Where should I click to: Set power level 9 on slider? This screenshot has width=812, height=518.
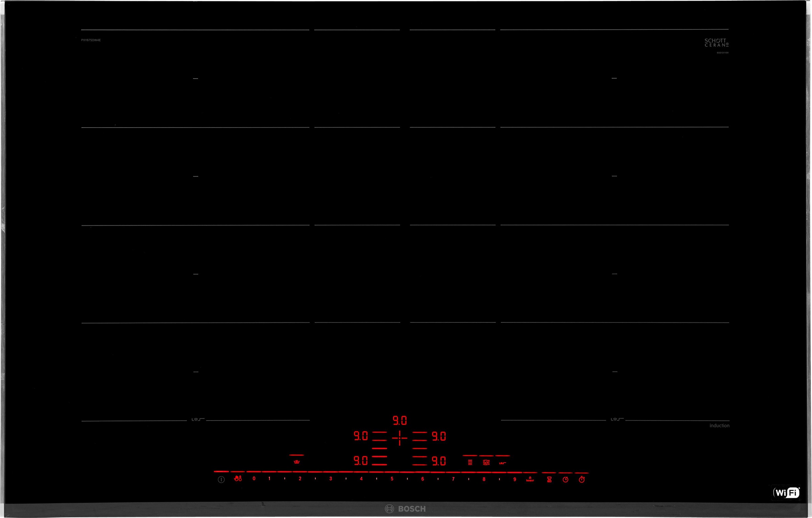point(514,479)
